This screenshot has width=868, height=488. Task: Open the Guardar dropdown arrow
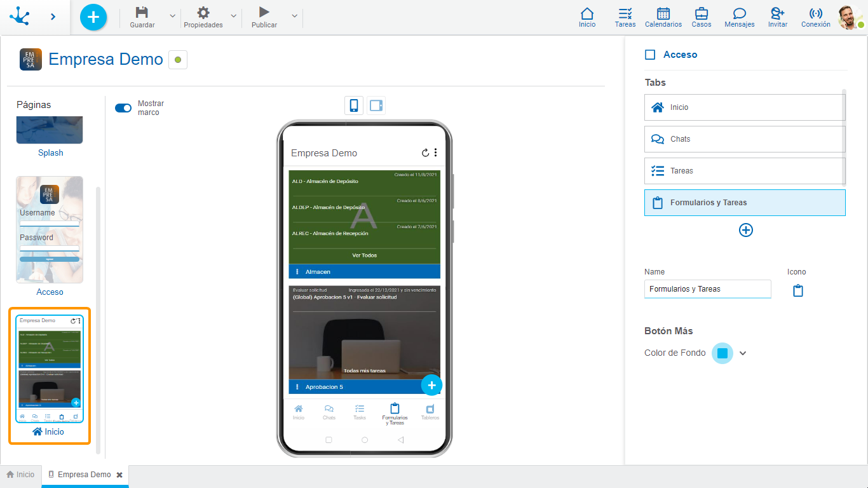coord(172,16)
